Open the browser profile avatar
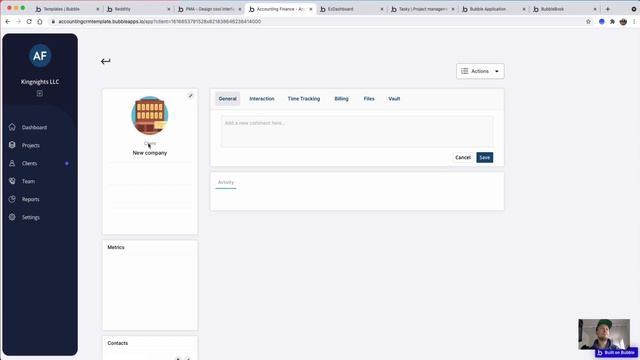The width and height of the screenshot is (640, 360). click(623, 22)
